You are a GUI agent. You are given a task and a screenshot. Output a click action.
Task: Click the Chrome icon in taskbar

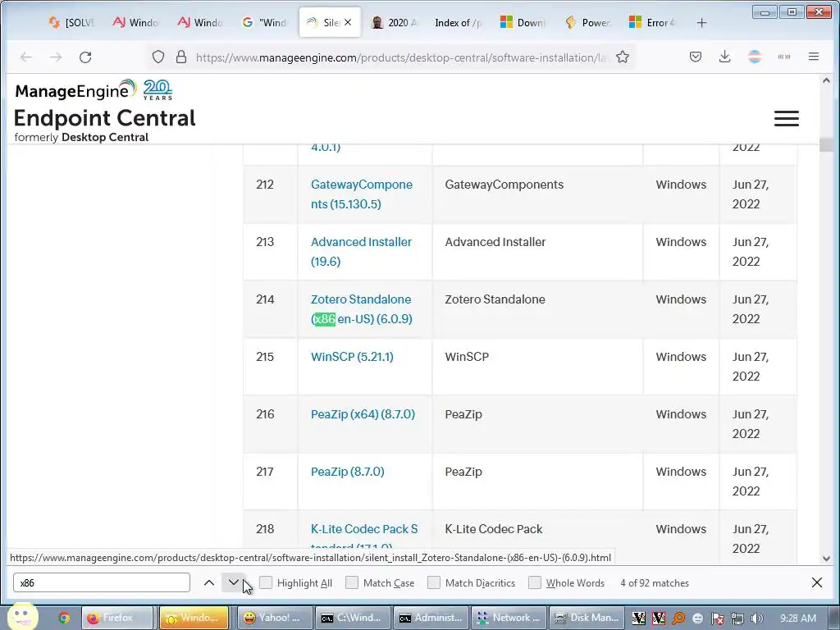[64, 618]
